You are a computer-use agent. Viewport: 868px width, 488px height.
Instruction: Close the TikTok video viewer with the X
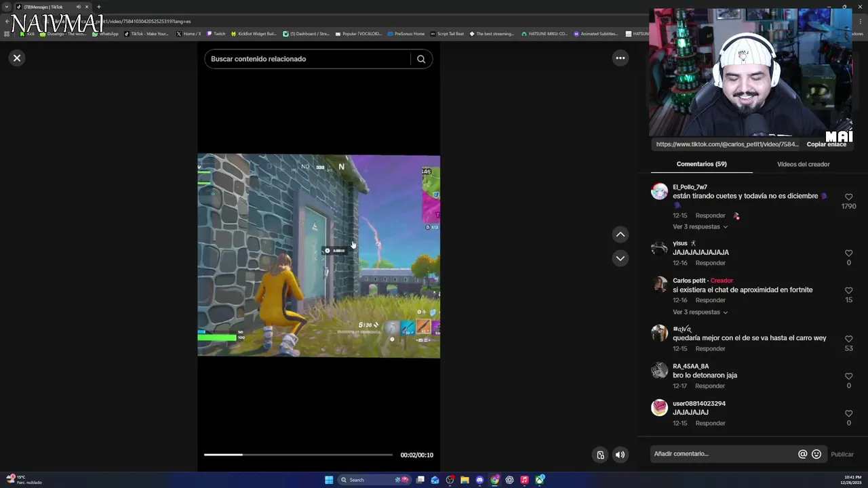pos(17,58)
